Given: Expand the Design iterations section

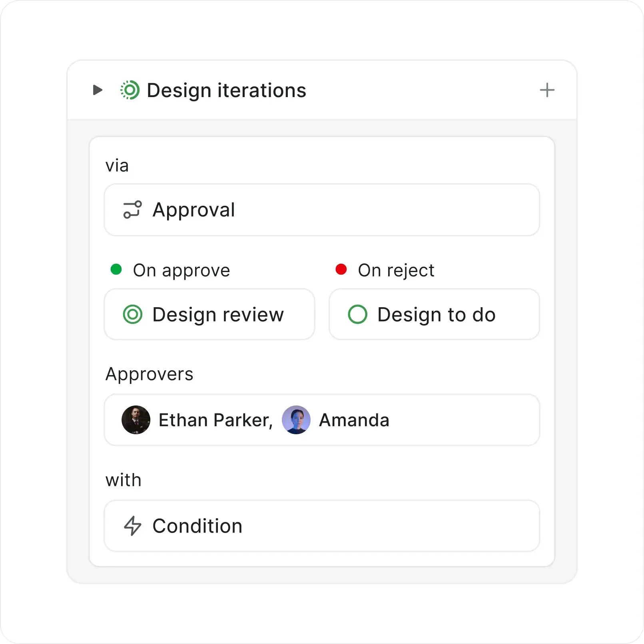Looking at the screenshot, I should click(x=97, y=90).
